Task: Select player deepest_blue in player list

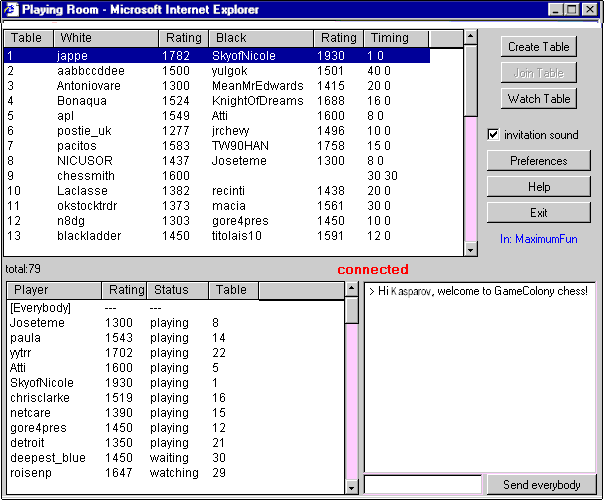Action: click(x=48, y=458)
